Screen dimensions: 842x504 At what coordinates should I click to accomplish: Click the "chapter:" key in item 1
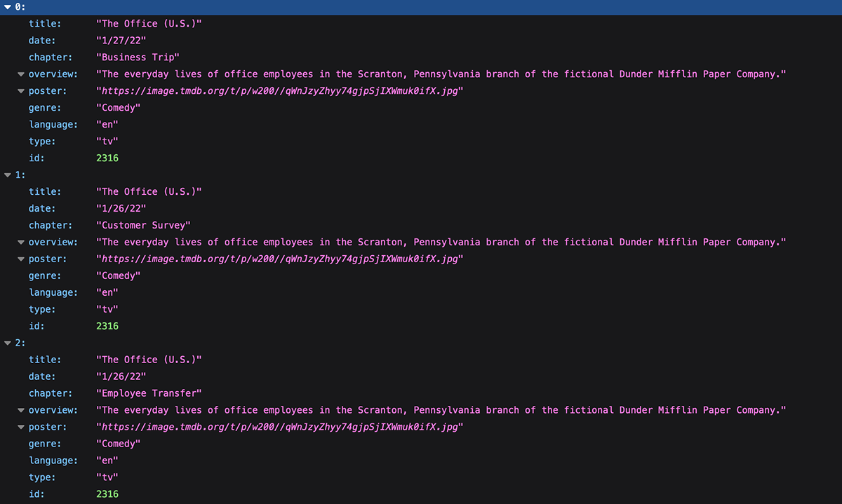[51, 226]
